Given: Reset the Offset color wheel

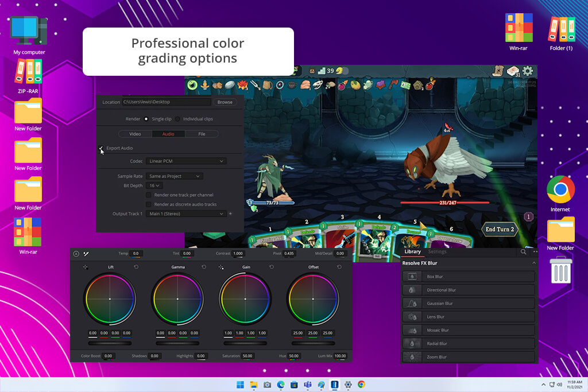Looking at the screenshot, I should 339,267.
